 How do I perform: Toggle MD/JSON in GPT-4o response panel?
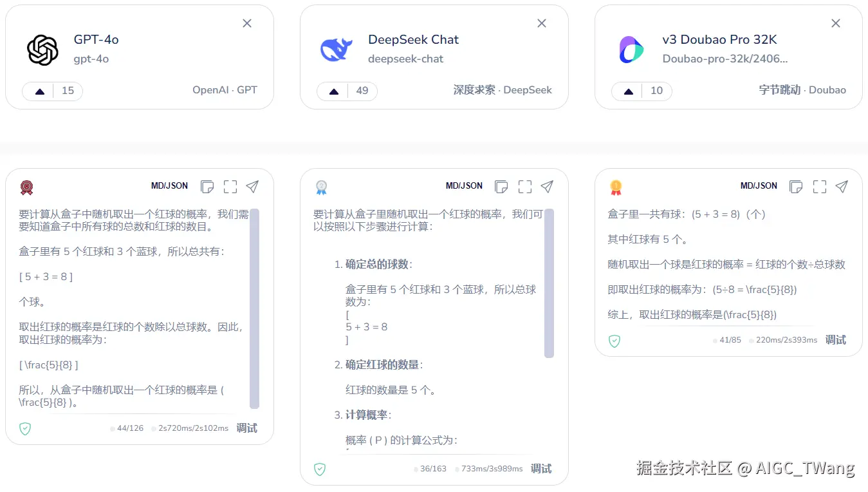170,185
